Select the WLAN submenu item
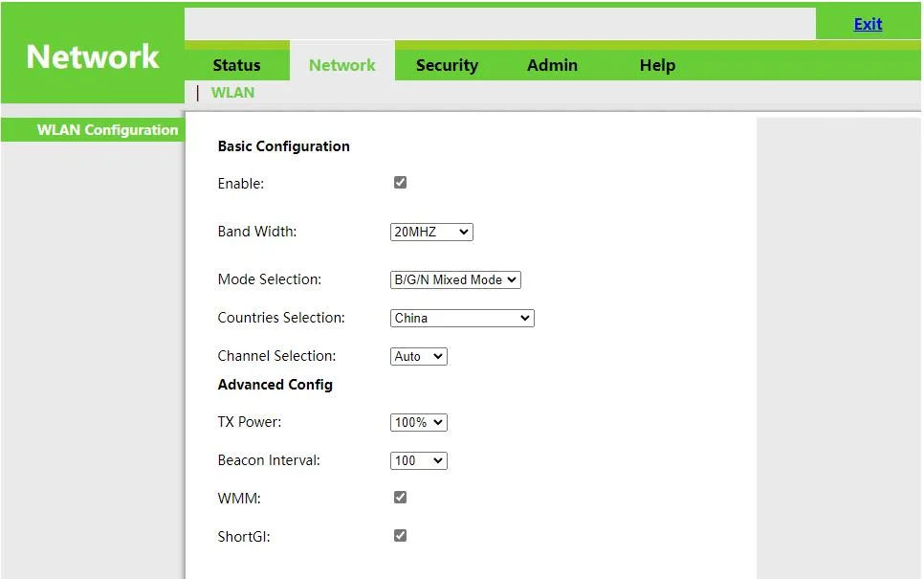This screenshot has height=579, width=924. coord(232,93)
